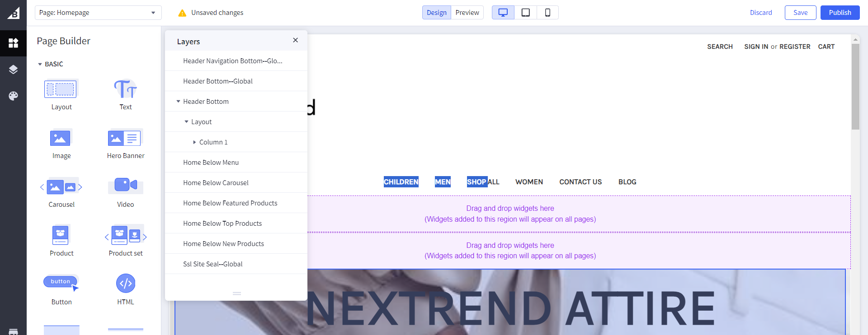
Task: Select Header Bottom--Global layer
Action: pyautogui.click(x=236, y=81)
